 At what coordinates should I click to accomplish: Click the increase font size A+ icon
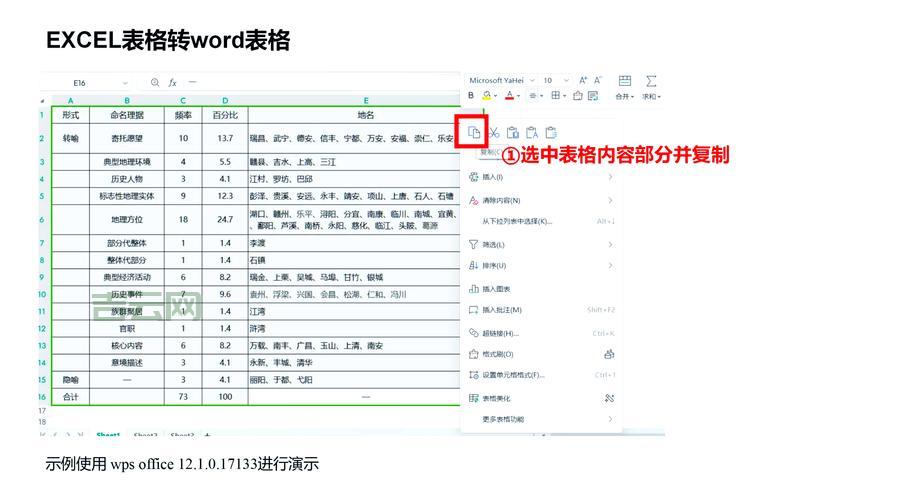tap(583, 80)
